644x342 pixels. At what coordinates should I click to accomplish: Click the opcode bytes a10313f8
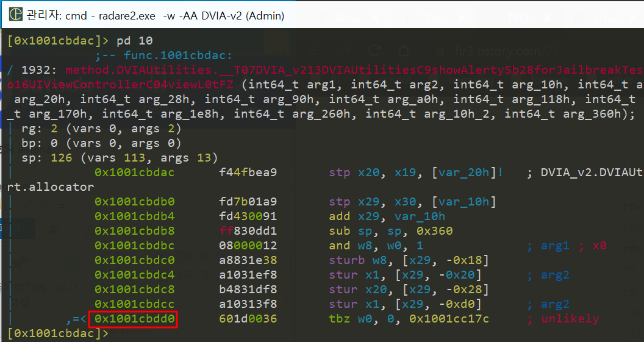248,304
